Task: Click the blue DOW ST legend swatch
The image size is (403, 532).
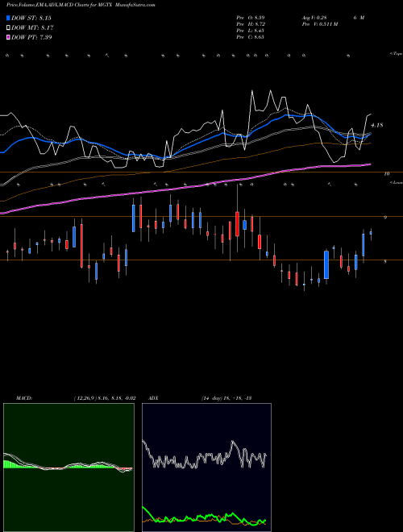Action: pos(8,18)
